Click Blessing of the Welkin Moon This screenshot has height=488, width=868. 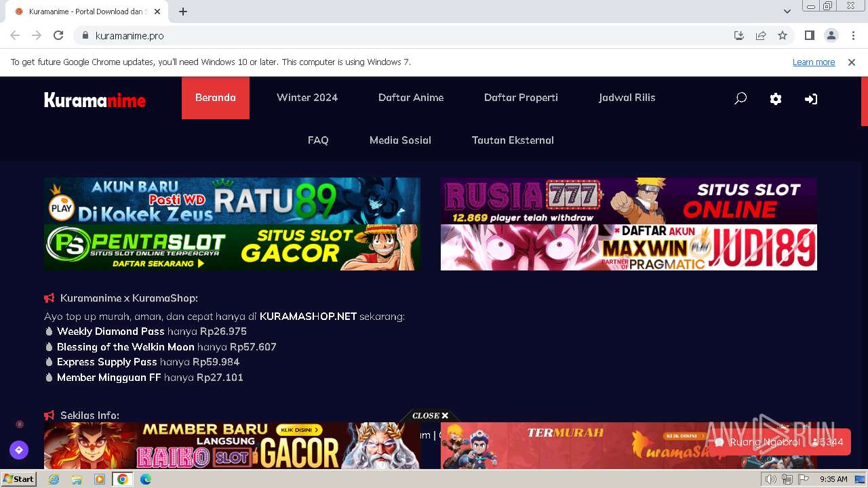125,347
